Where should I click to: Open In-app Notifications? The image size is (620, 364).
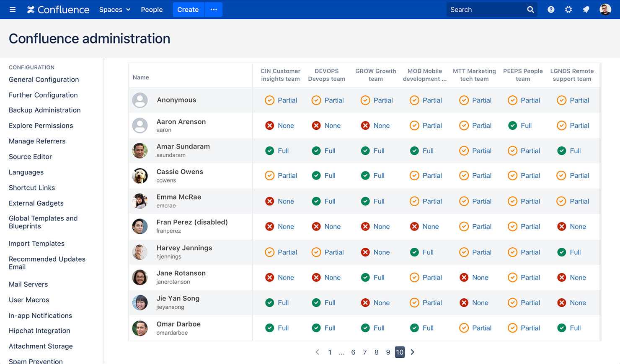[40, 315]
